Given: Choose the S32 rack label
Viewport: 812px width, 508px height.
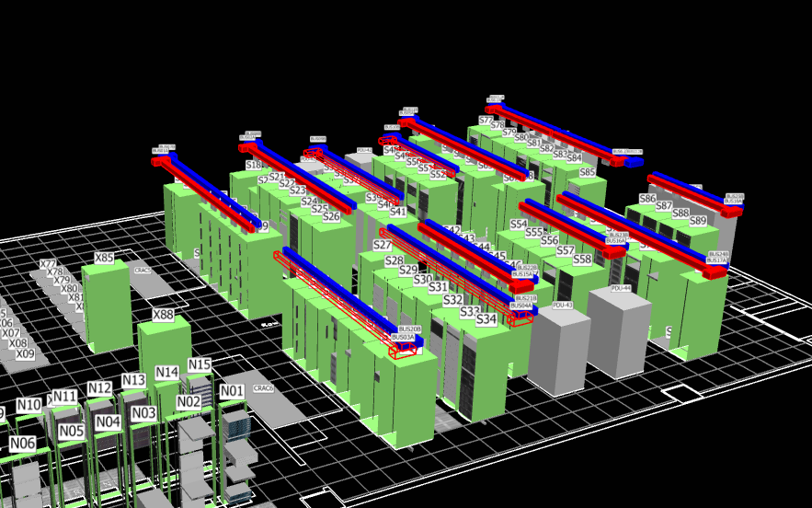Looking at the screenshot, I should point(453,300).
